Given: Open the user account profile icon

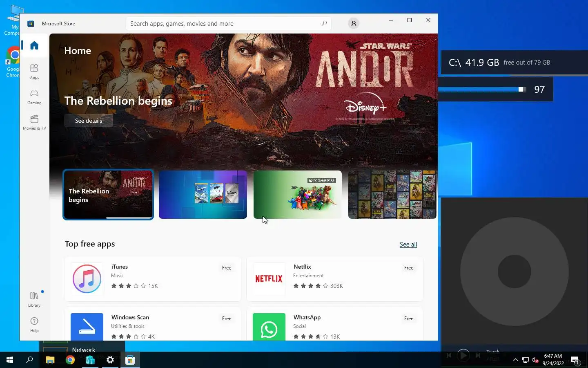Looking at the screenshot, I should coord(354,23).
